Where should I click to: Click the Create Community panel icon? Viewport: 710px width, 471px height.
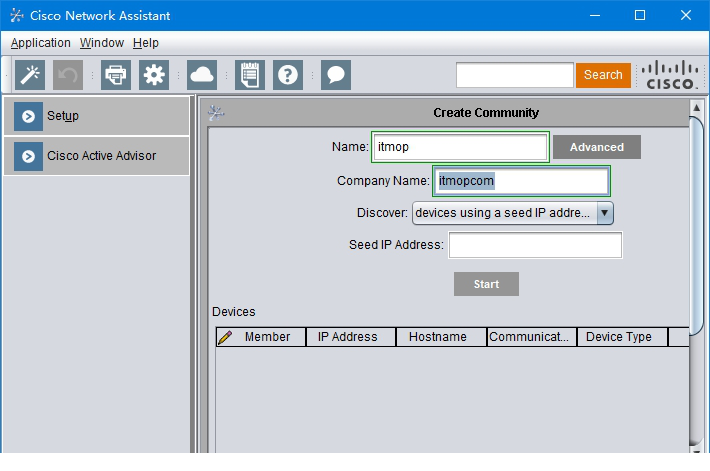(216, 113)
